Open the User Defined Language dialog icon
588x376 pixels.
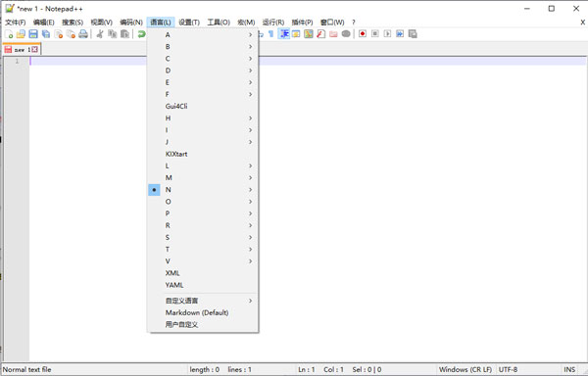(x=296, y=34)
